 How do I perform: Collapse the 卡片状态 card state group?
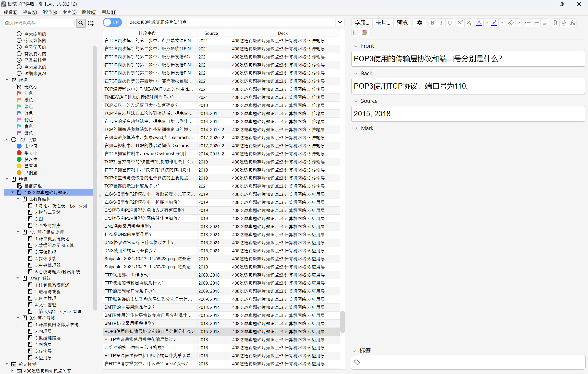7,140
